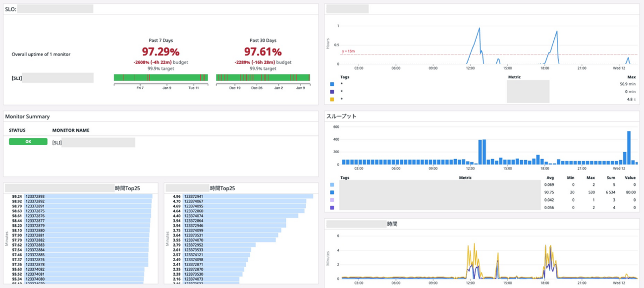This screenshot has width=644, height=288.
Task: Sort throughput legend by Sum column
Action: click(x=611, y=176)
